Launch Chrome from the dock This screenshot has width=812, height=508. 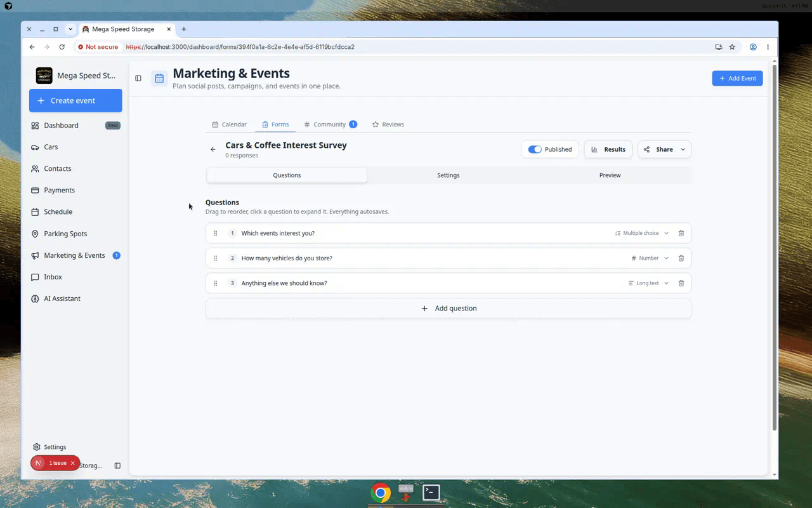381,493
